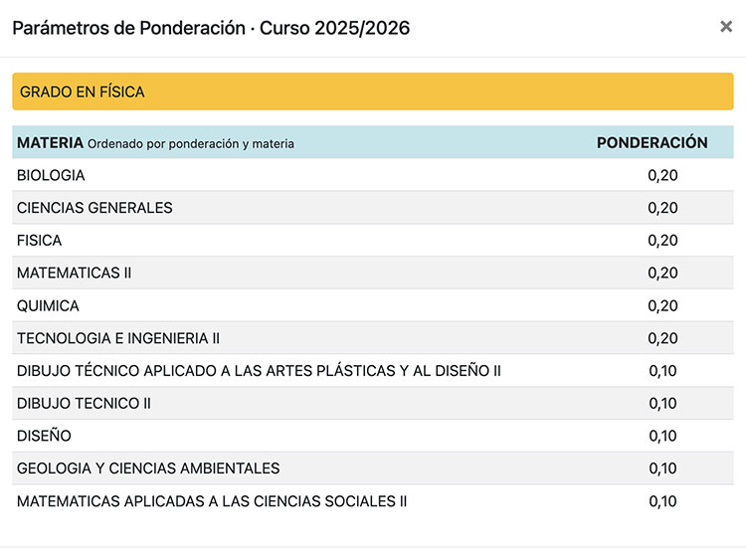
Task: Select the MATEMATICAS II row
Action: click(75, 273)
